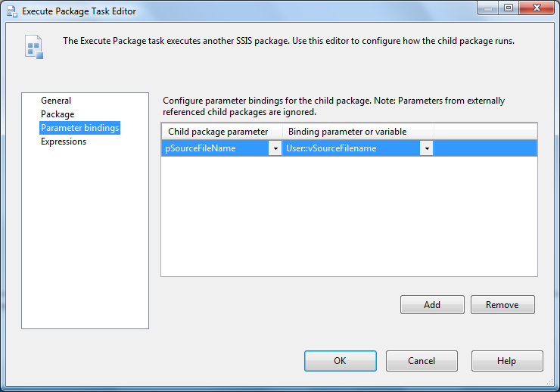Expand the pSourceFileName parameter dropdown
The width and height of the screenshot is (560, 392).
click(x=275, y=148)
